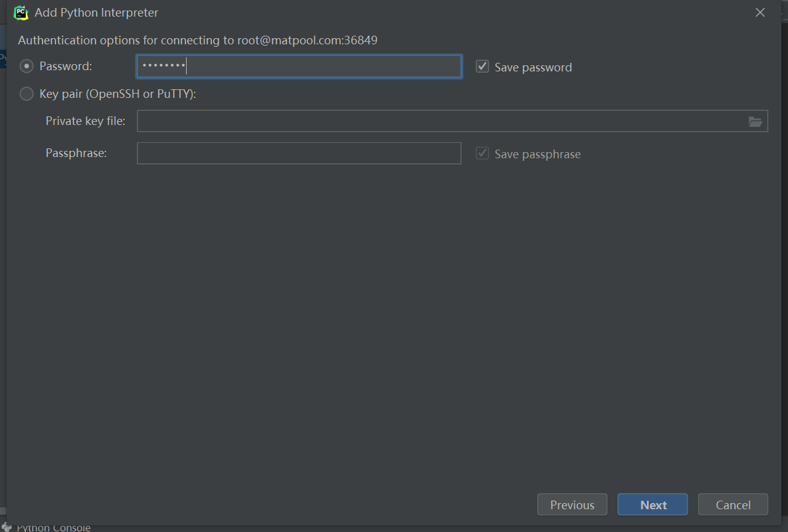This screenshot has height=532, width=788.
Task: Click the PyCharm logo in the dialog titlebar
Action: pos(20,12)
